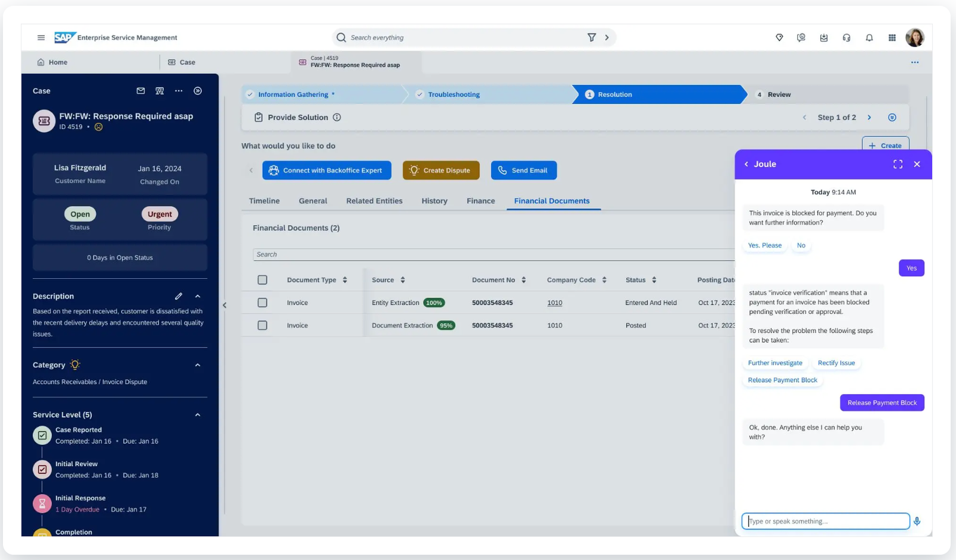Select all rows with header checkbox

click(x=262, y=280)
